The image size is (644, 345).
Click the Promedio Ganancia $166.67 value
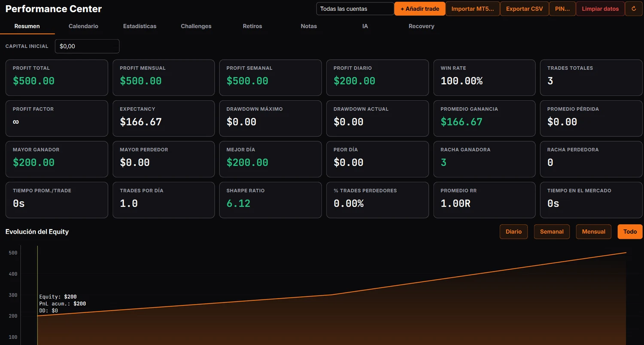tap(462, 122)
